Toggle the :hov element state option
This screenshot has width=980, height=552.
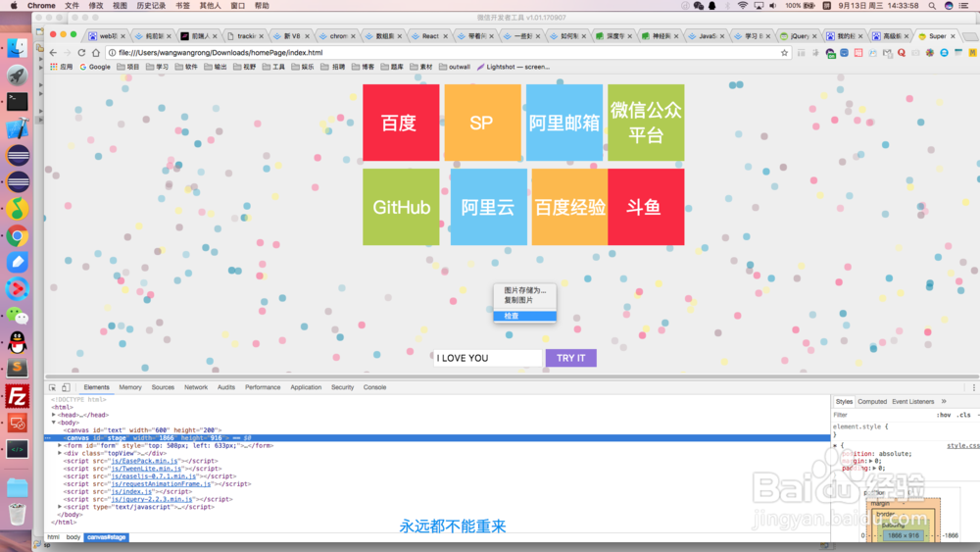pos(943,415)
